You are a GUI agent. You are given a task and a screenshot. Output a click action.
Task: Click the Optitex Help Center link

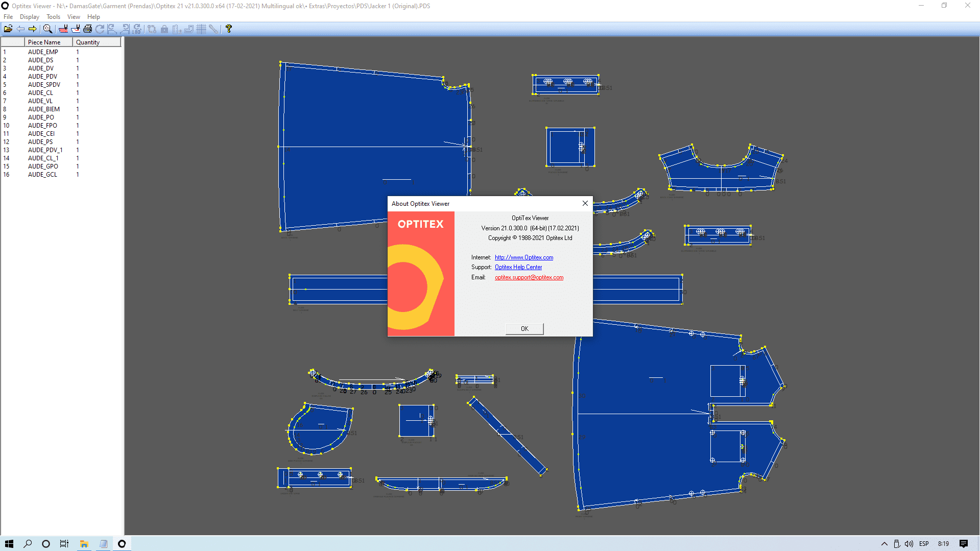pyautogui.click(x=518, y=267)
